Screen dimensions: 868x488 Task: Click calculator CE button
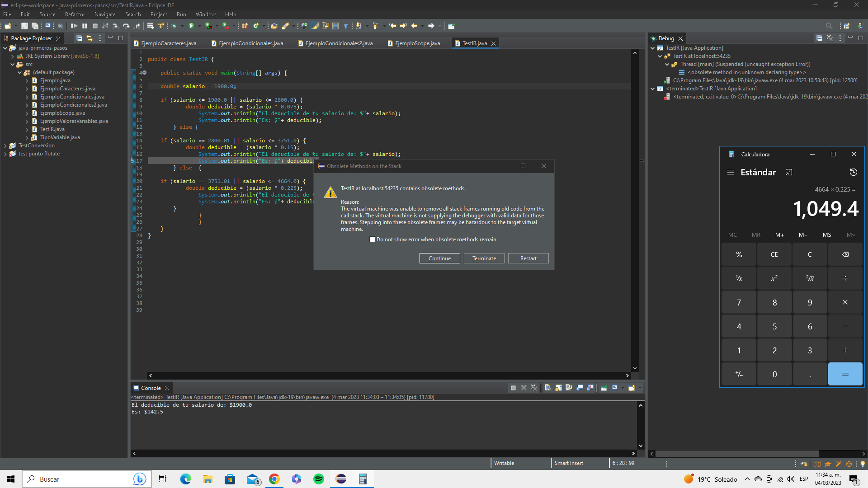coord(774,254)
